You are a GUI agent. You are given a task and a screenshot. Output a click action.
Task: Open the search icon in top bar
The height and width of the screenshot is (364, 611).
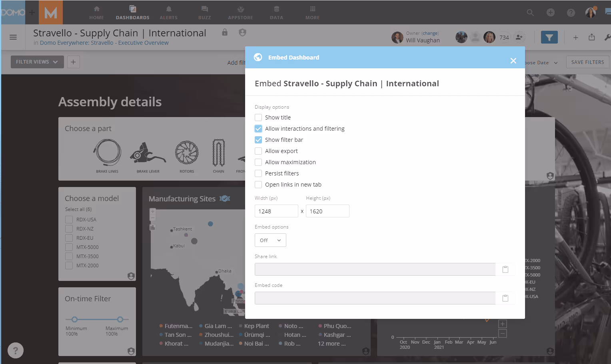530,13
